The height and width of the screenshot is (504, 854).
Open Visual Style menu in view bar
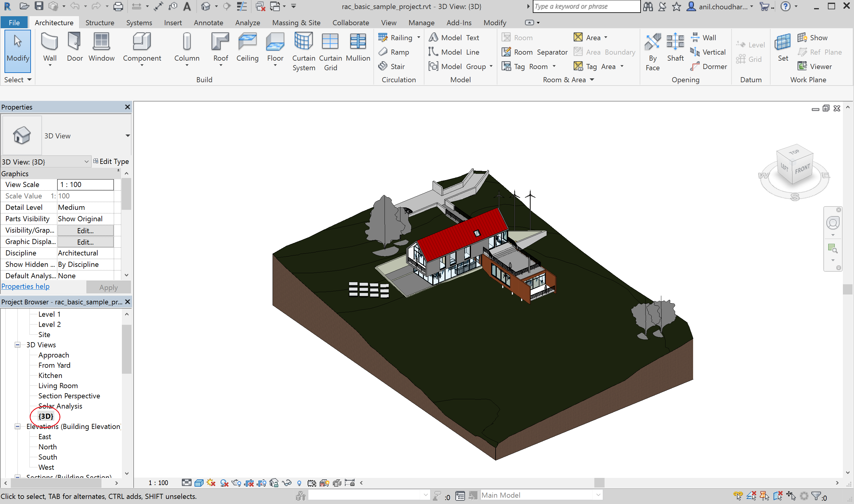click(199, 483)
